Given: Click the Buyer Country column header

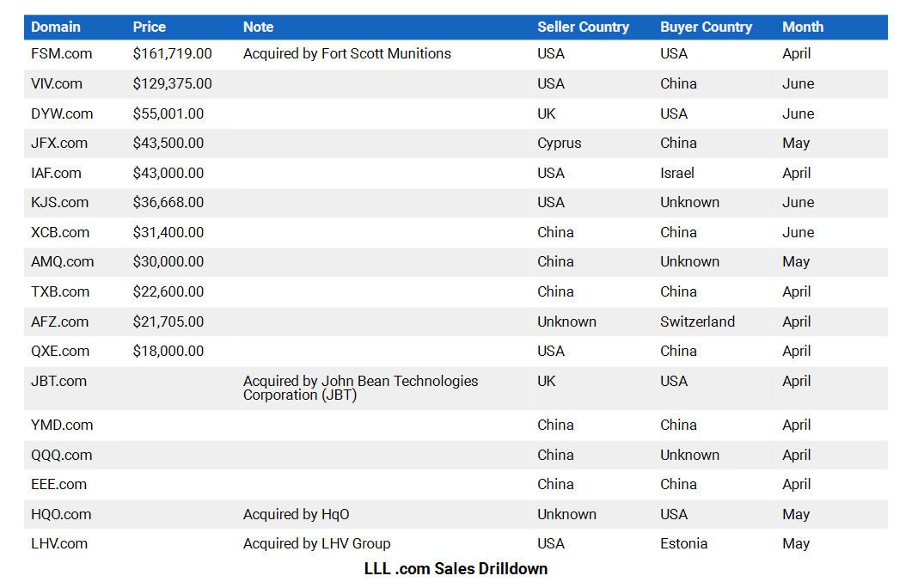Looking at the screenshot, I should click(706, 27).
